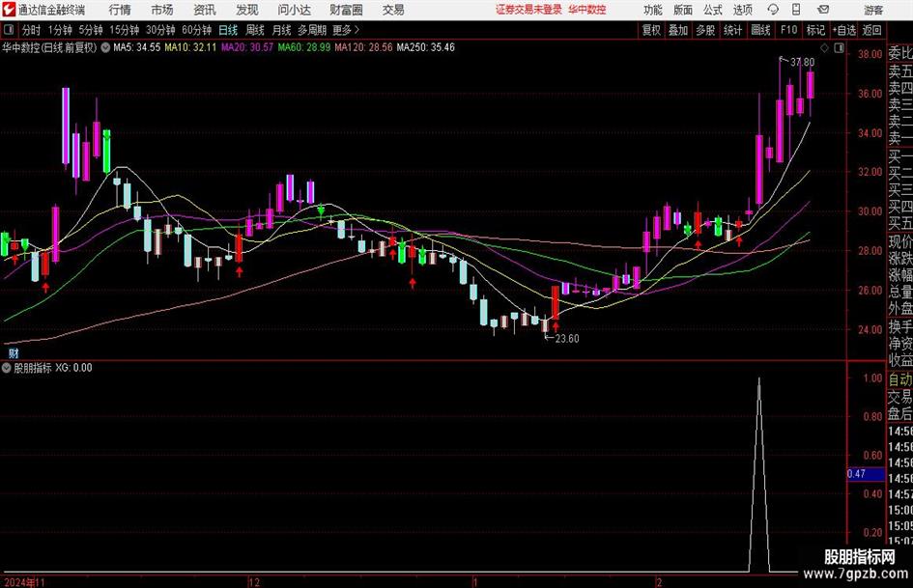The height and width of the screenshot is (588, 913).
Task: Click the 多股 multi-stock toolbar button
Action: pos(705,30)
